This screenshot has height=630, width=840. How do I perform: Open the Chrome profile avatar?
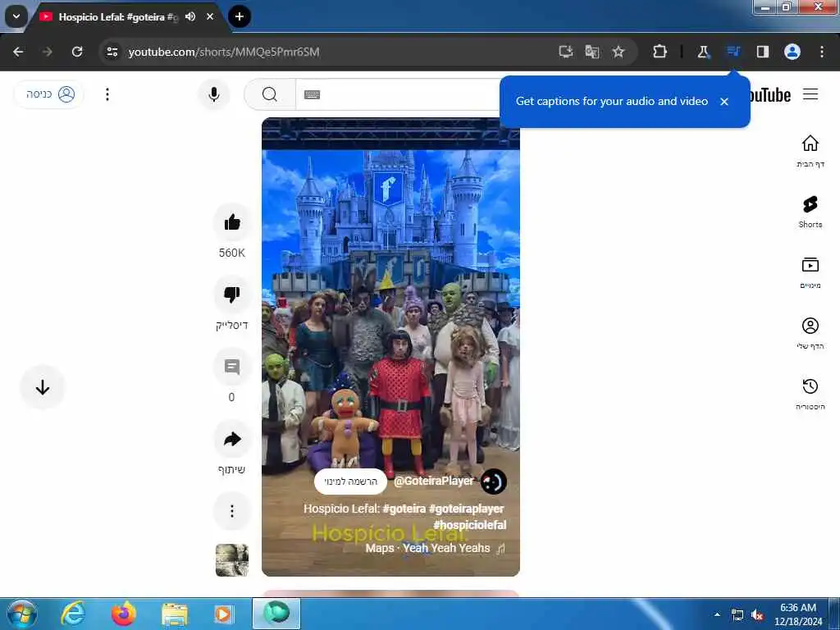(x=792, y=52)
